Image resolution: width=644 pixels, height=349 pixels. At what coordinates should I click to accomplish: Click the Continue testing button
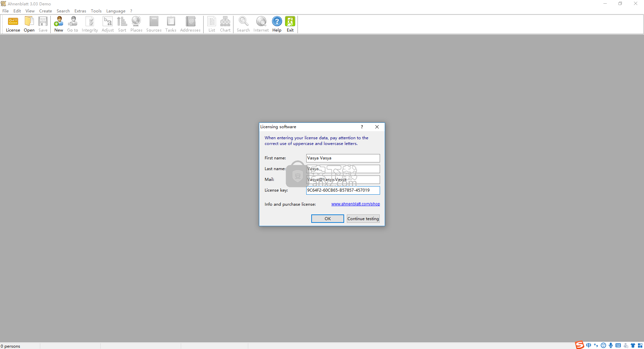pyautogui.click(x=363, y=218)
